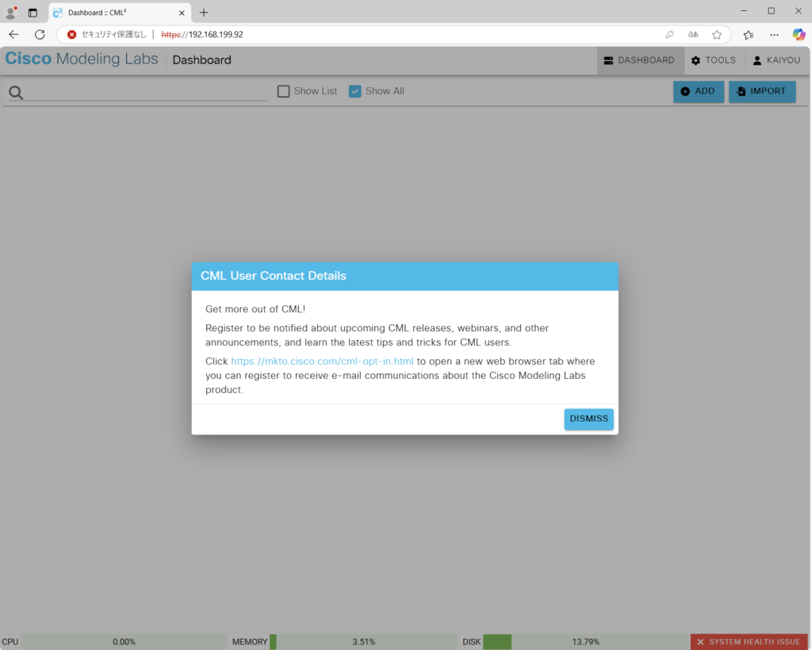Open the KAIYOU user menu
812x650 pixels.
[x=777, y=60]
